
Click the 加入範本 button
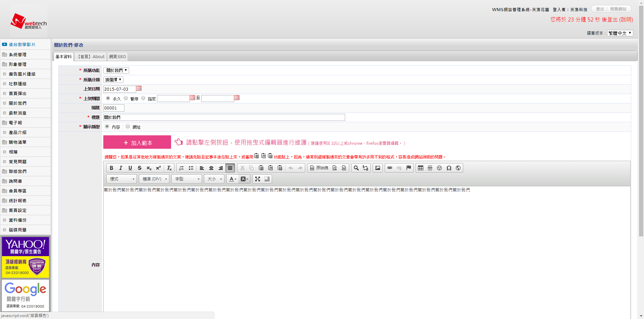click(x=137, y=142)
